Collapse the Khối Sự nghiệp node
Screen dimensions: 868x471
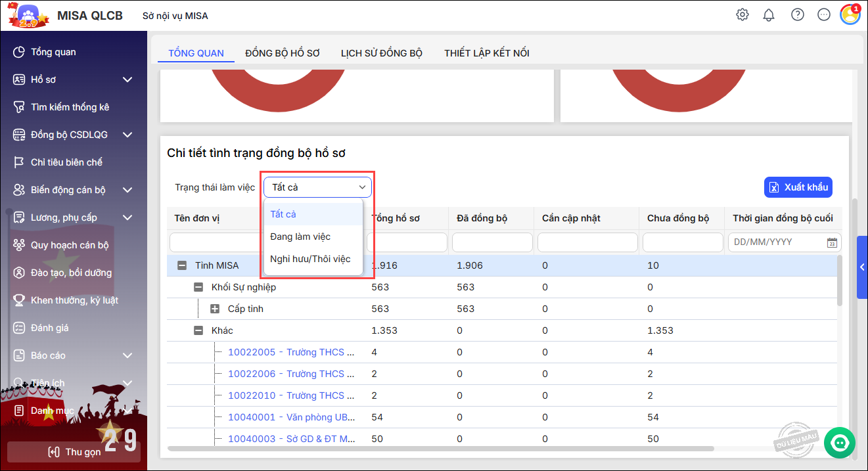pos(198,287)
